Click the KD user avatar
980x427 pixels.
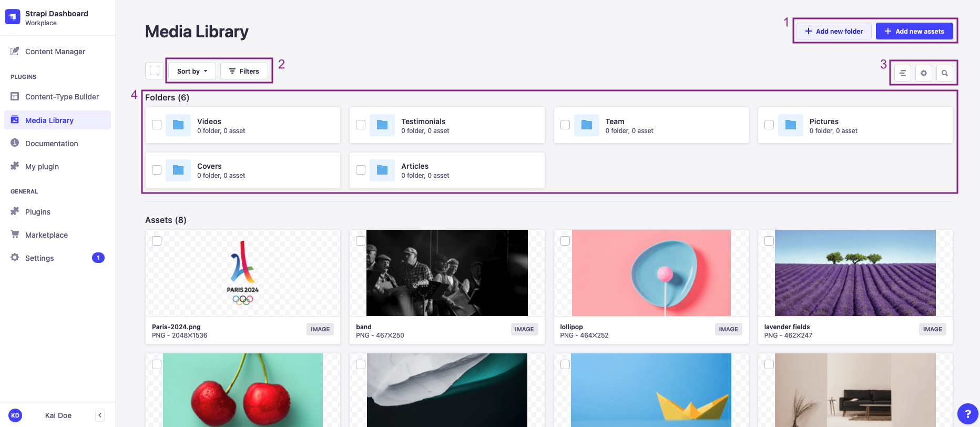pos(15,415)
